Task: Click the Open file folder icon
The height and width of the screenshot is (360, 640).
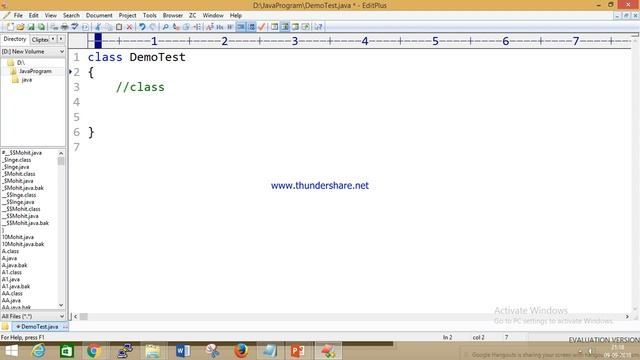Action: [x=20, y=27]
